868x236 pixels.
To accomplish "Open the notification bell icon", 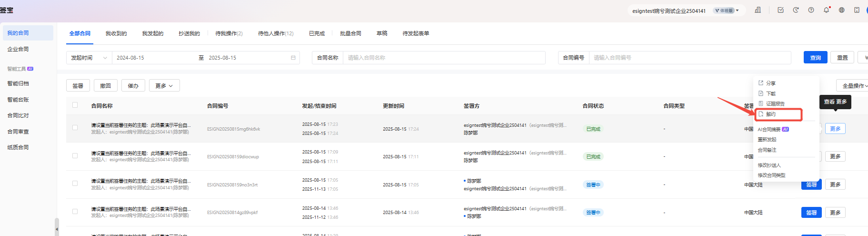I will coord(826,10).
